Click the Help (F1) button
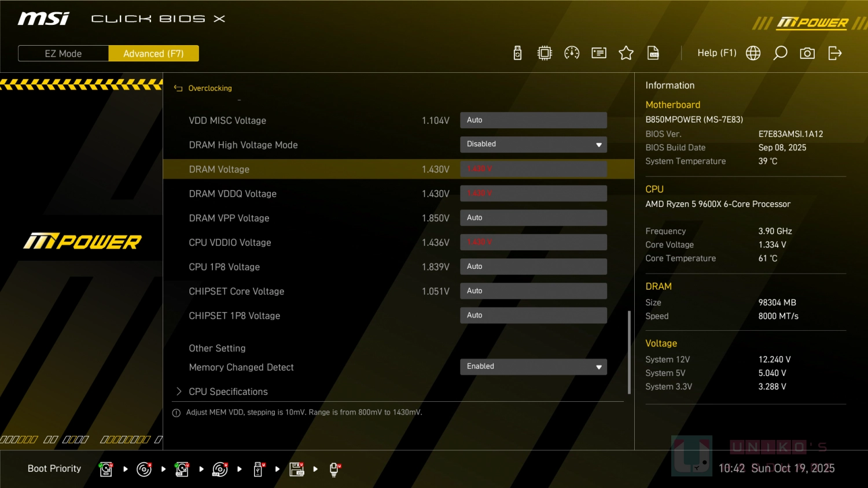The height and width of the screenshot is (488, 868). tap(716, 53)
